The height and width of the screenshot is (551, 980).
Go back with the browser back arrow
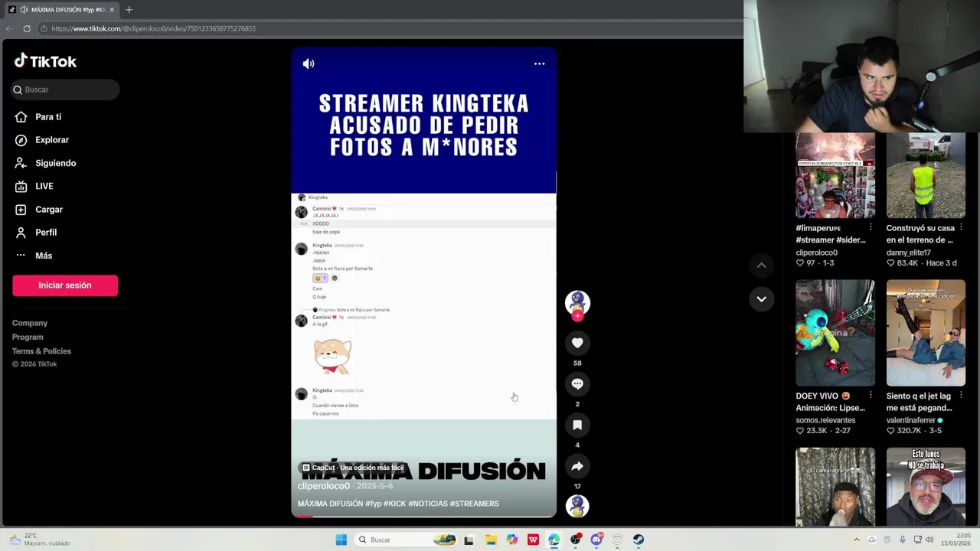(9, 28)
